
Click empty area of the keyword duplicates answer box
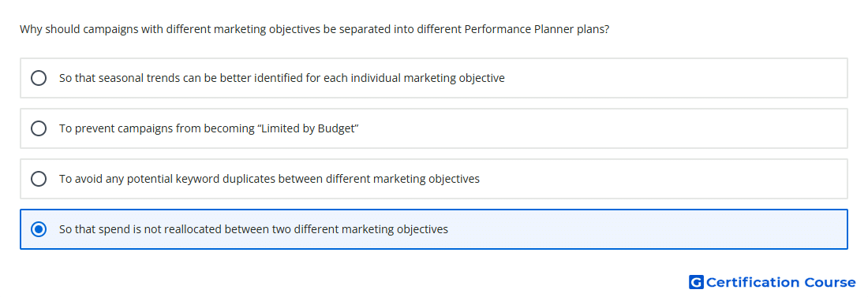664,179
